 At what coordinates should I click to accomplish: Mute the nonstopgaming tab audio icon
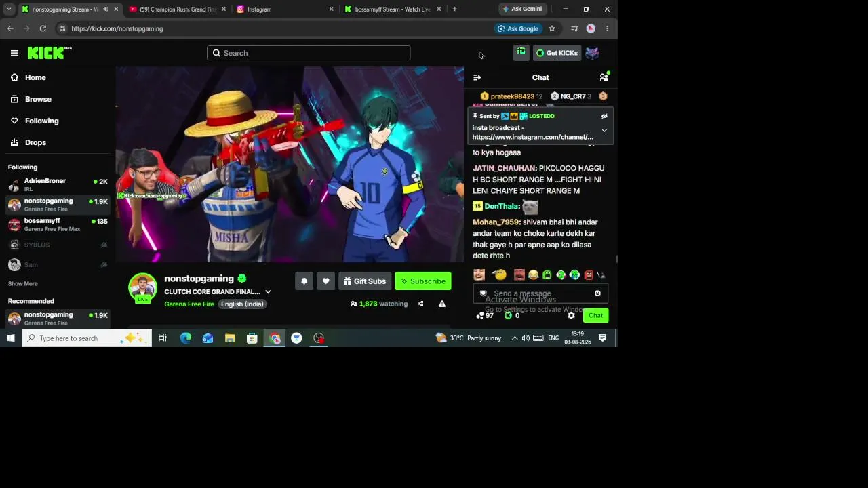pyautogui.click(x=105, y=9)
